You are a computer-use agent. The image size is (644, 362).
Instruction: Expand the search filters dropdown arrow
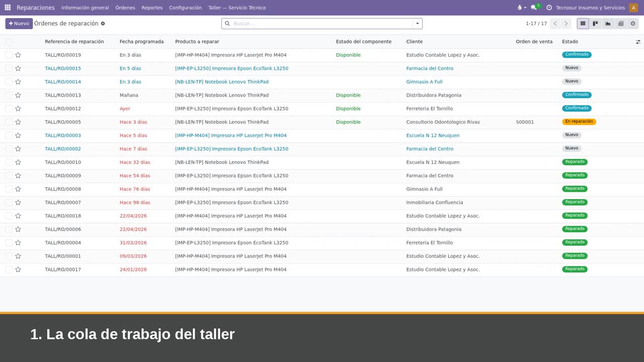417,24
